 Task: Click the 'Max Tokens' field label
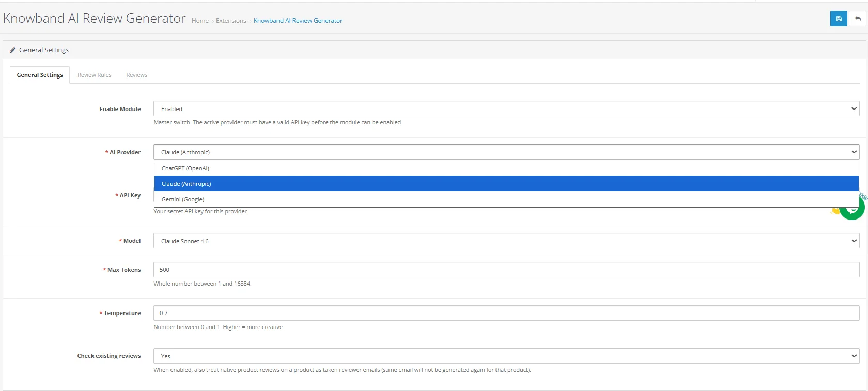[122, 270]
